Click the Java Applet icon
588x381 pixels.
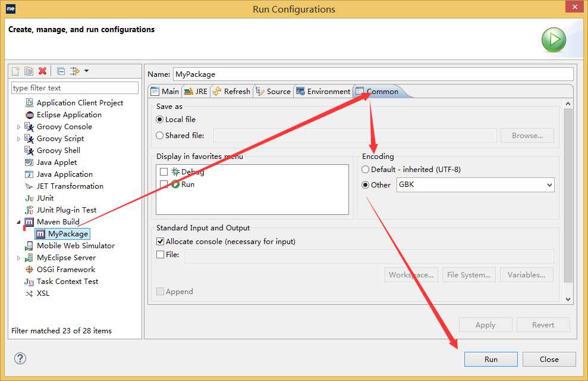pyautogui.click(x=29, y=163)
